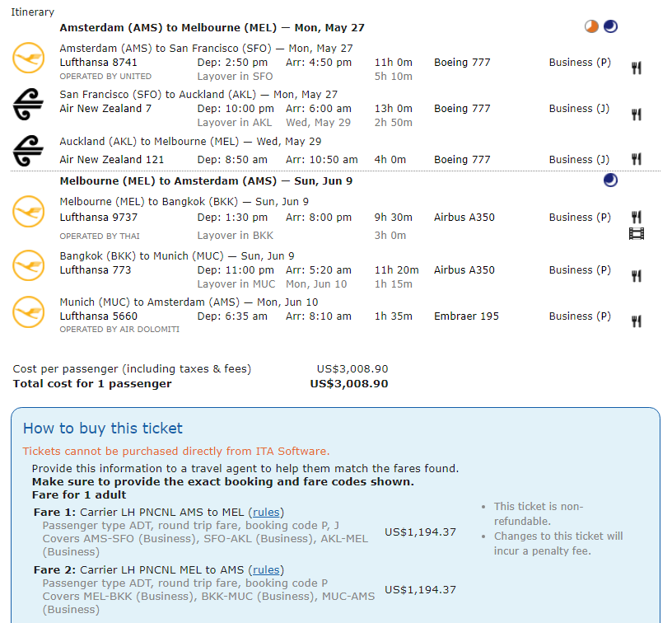This screenshot has height=623, width=672.
Task: Click the 'Embraer 195' aircraft type
Action: 466,316
